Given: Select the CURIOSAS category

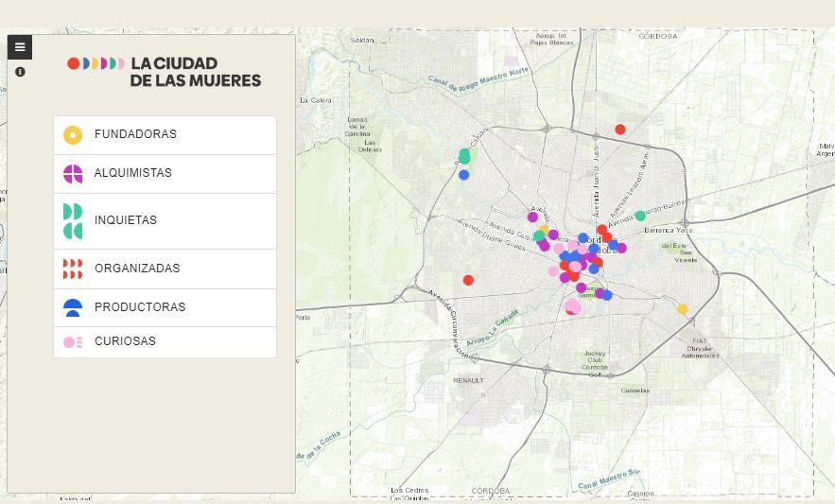Looking at the screenshot, I should (165, 342).
